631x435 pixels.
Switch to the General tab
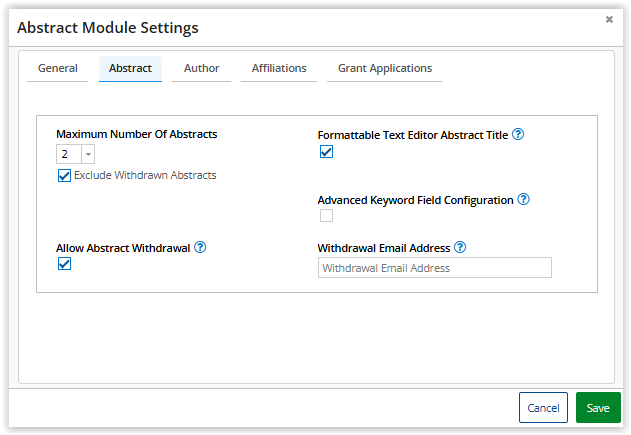(x=58, y=69)
